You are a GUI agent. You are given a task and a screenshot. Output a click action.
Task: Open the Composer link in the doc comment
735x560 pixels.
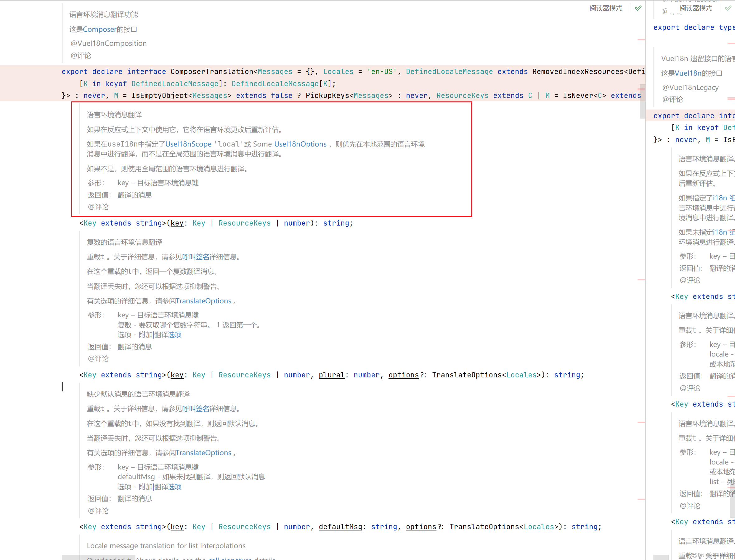(99, 29)
